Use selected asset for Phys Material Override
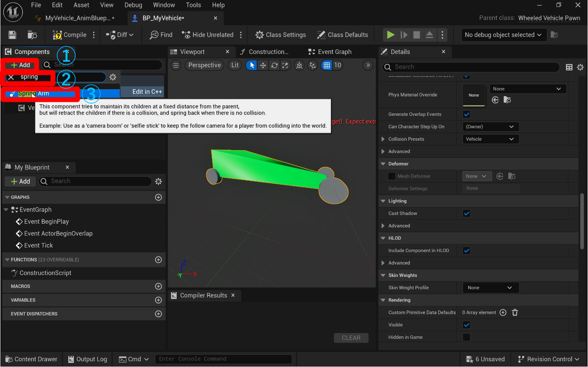Image resolution: width=588 pixels, height=367 pixels. tap(495, 100)
